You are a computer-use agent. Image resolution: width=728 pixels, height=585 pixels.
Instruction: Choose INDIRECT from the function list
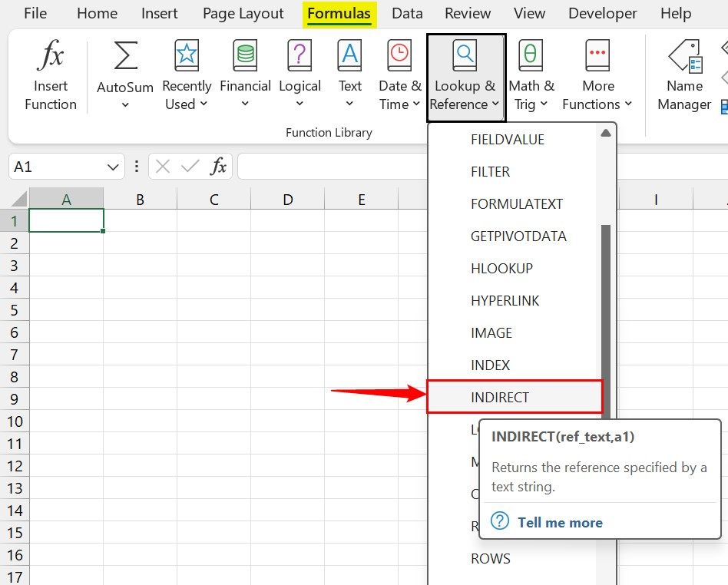pyautogui.click(x=515, y=398)
